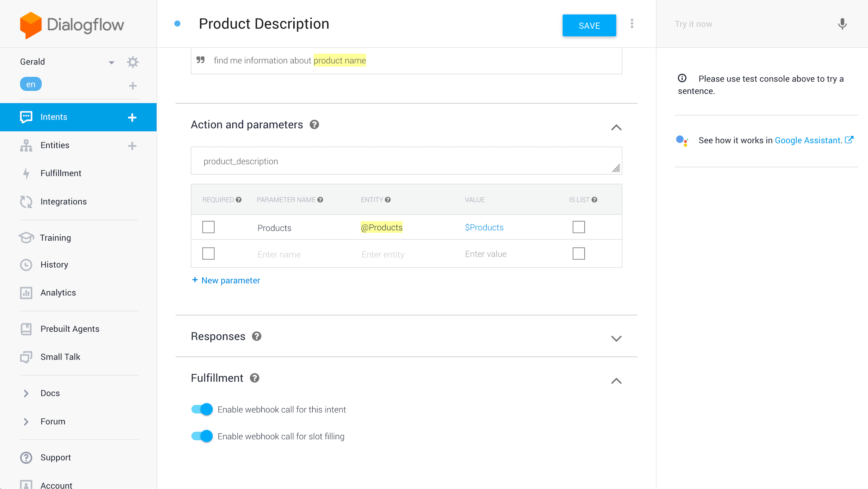Click the Product Description intent title
Image resolution: width=868 pixels, height=489 pixels.
click(x=264, y=24)
